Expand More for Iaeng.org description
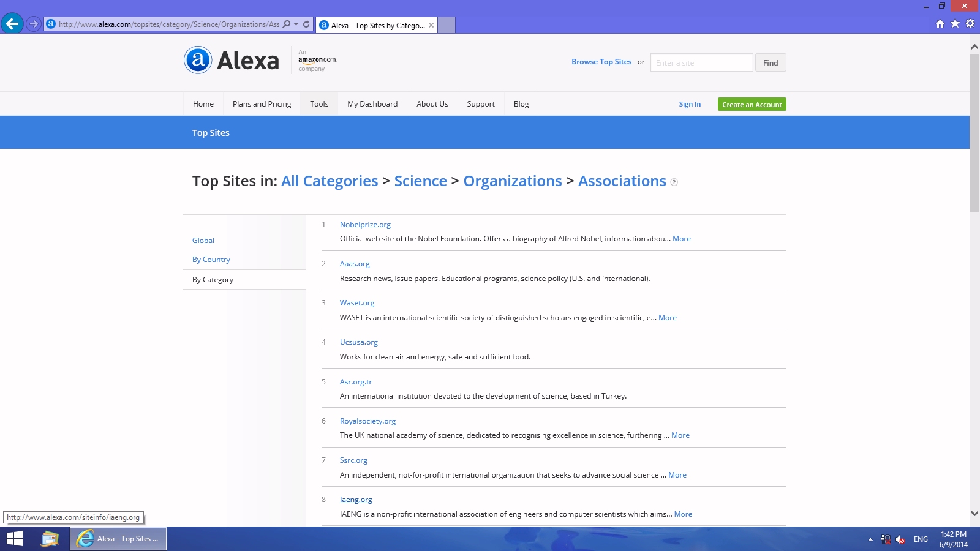980x551 pixels. [683, 514]
